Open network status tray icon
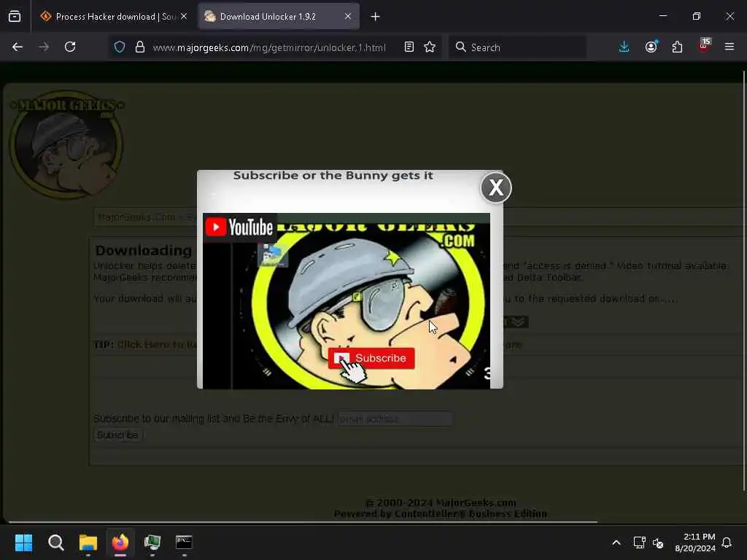Screen dimensions: 747x560 639,542
